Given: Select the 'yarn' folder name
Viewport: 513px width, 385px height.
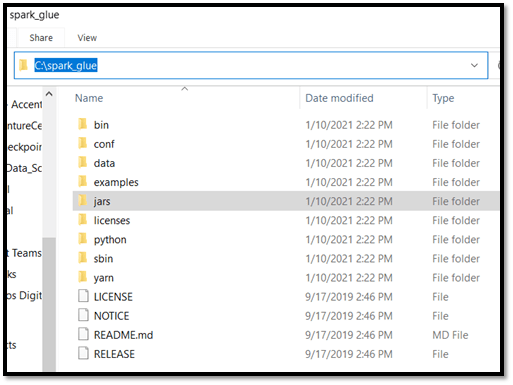Looking at the screenshot, I should coord(104,278).
